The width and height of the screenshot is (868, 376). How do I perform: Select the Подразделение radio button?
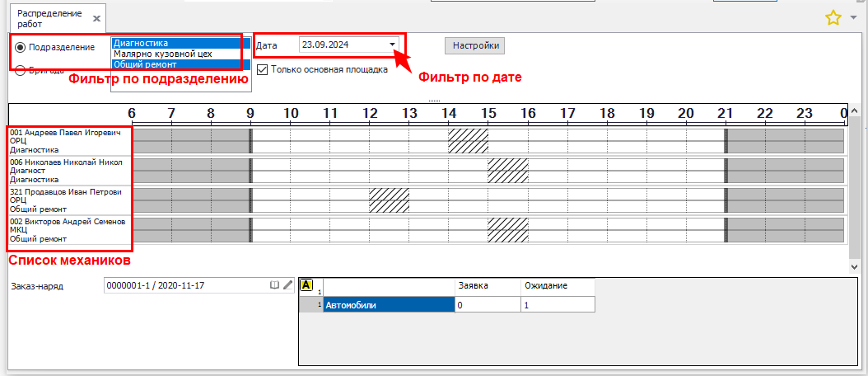21,47
